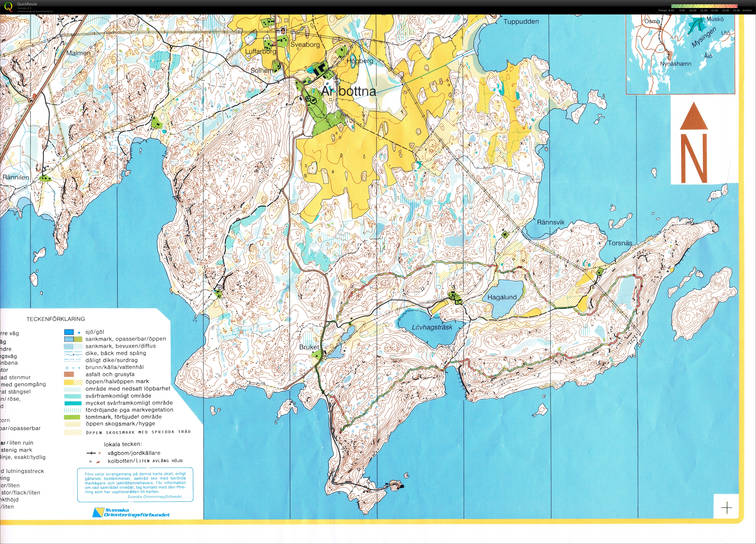Click the 'tomtmark, förbjudet område' green swatch
The width and height of the screenshot is (756, 544).
[72, 417]
